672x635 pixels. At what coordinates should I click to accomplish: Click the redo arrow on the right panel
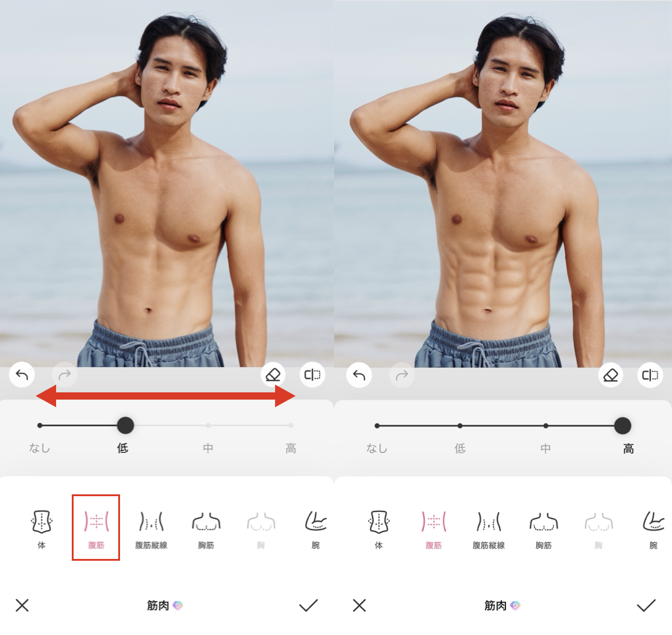[401, 374]
